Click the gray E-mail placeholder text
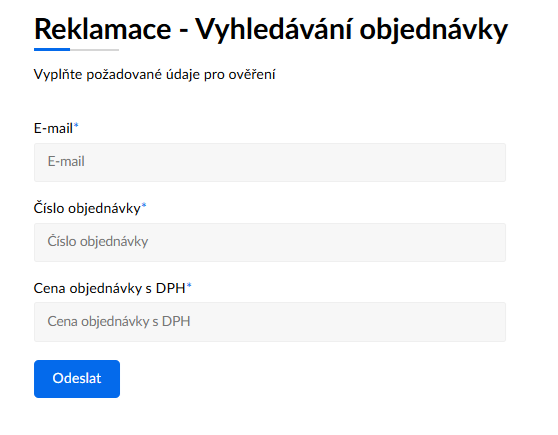 (x=66, y=162)
